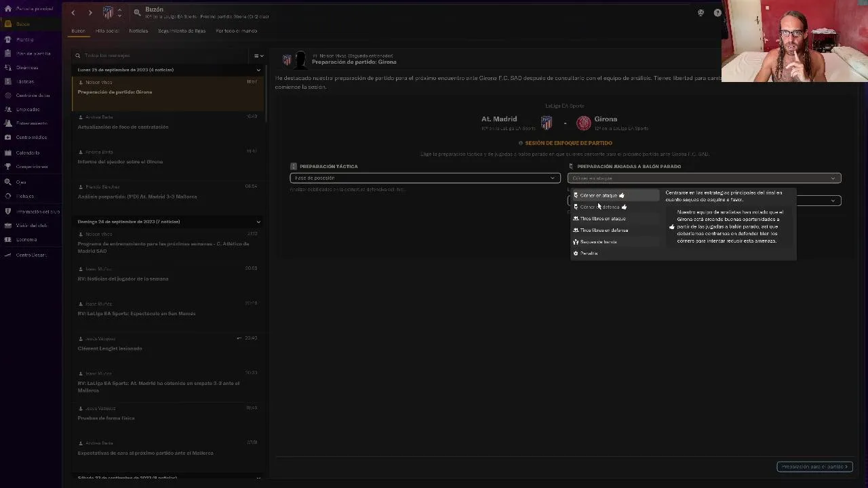Click the inbox list vertical scrollbar
Screen dimensions: 868x488
point(267,95)
